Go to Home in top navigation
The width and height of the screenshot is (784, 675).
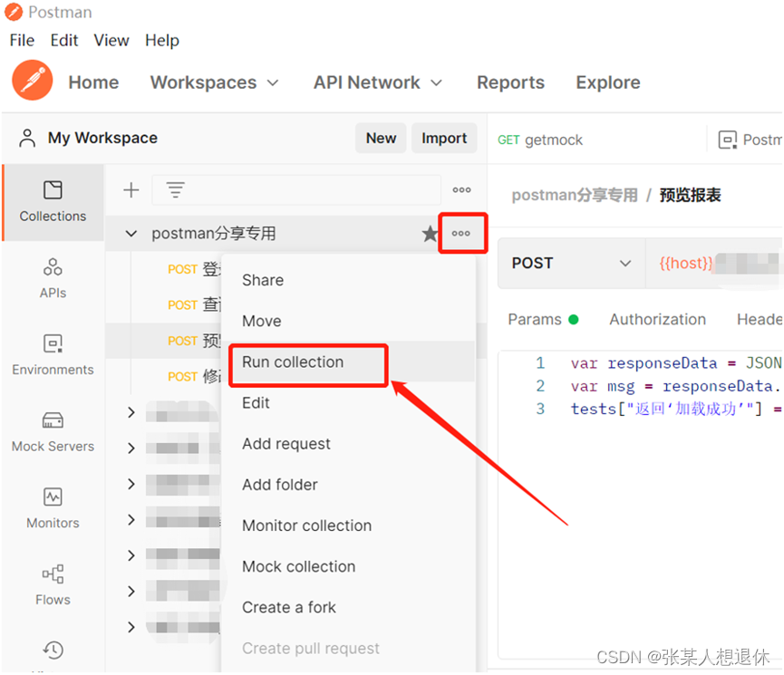(x=93, y=82)
